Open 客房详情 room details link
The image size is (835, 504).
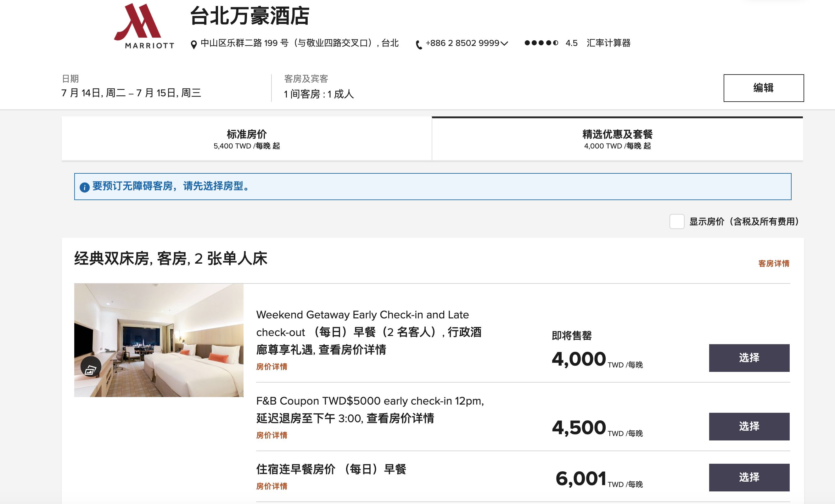[774, 263]
